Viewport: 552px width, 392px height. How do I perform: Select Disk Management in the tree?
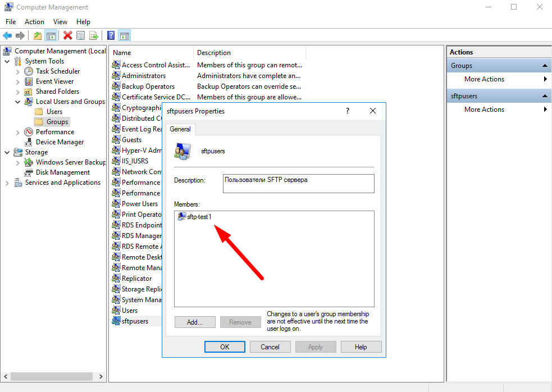[x=63, y=172]
